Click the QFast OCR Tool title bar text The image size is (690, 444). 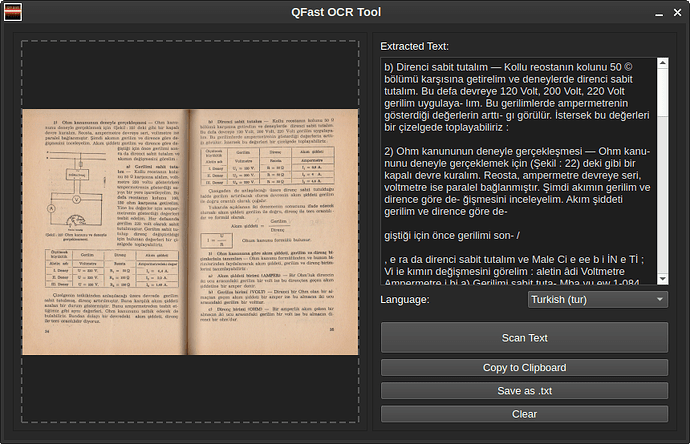[344, 13]
